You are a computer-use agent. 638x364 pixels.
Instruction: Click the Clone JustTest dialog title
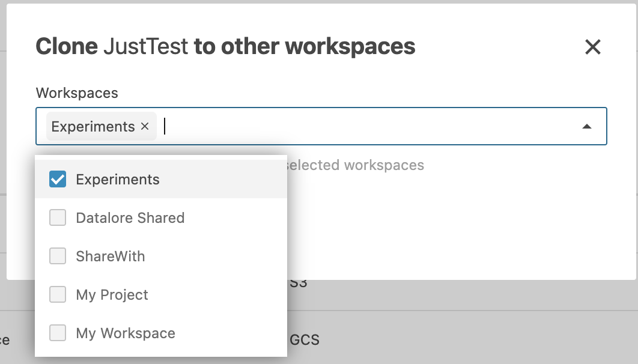225,46
